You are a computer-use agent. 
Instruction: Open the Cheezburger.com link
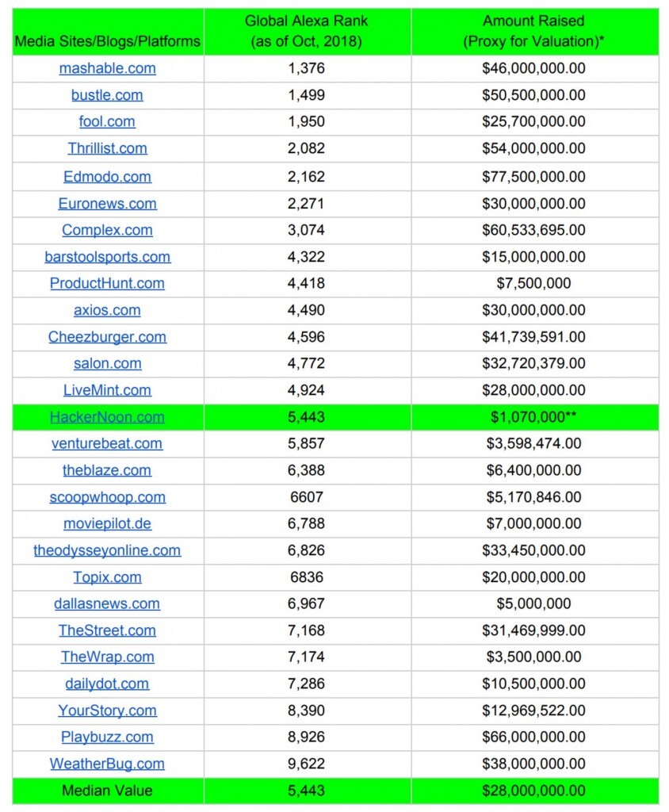pos(107,337)
